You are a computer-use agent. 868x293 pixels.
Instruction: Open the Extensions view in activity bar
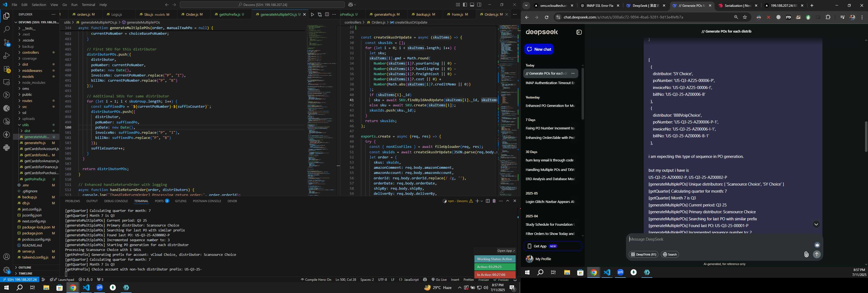[7, 69]
